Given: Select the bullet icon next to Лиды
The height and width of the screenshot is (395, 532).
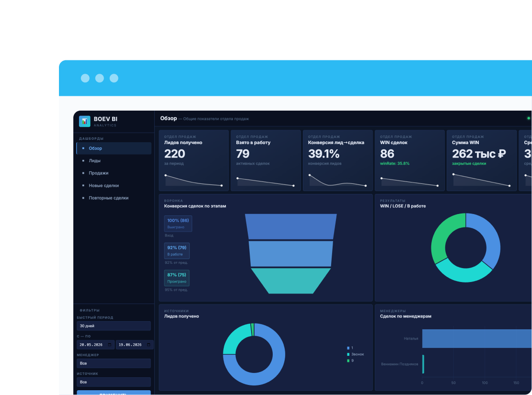Looking at the screenshot, I should coord(83,161).
